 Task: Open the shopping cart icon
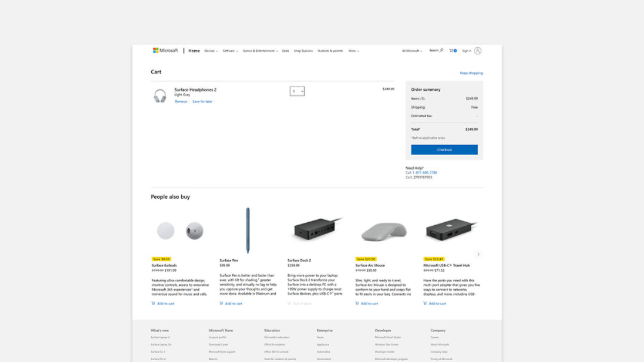click(452, 51)
